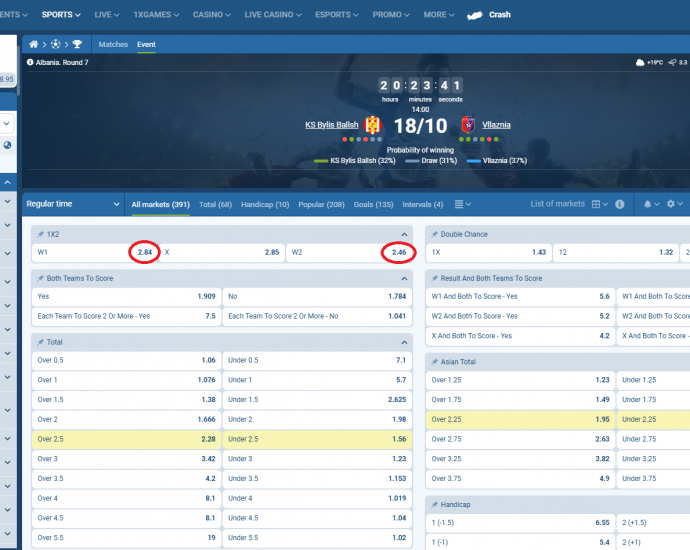Viewport: 690px width, 550px height.
Task: Select Double Chance 12 at 1.32
Action: [616, 253]
